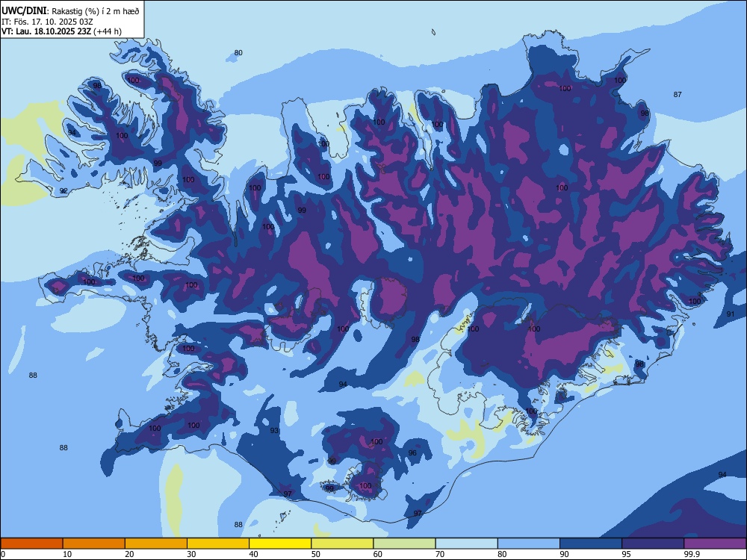Select the 'VT: Lau. 18.10.2025 23Z' line
Viewport: 747px width, 560px height.
[x=46, y=31]
